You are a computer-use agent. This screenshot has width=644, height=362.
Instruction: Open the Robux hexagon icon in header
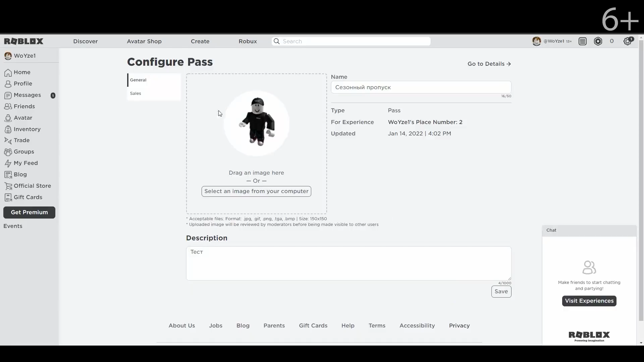pos(598,41)
